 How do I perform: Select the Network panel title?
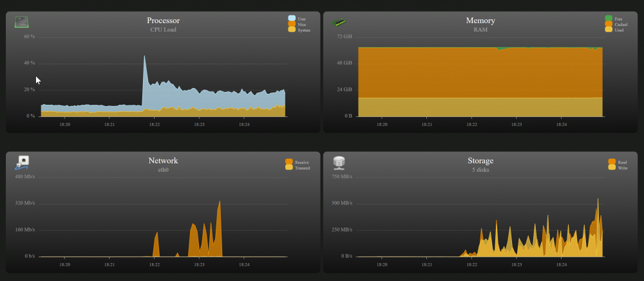[x=163, y=161]
